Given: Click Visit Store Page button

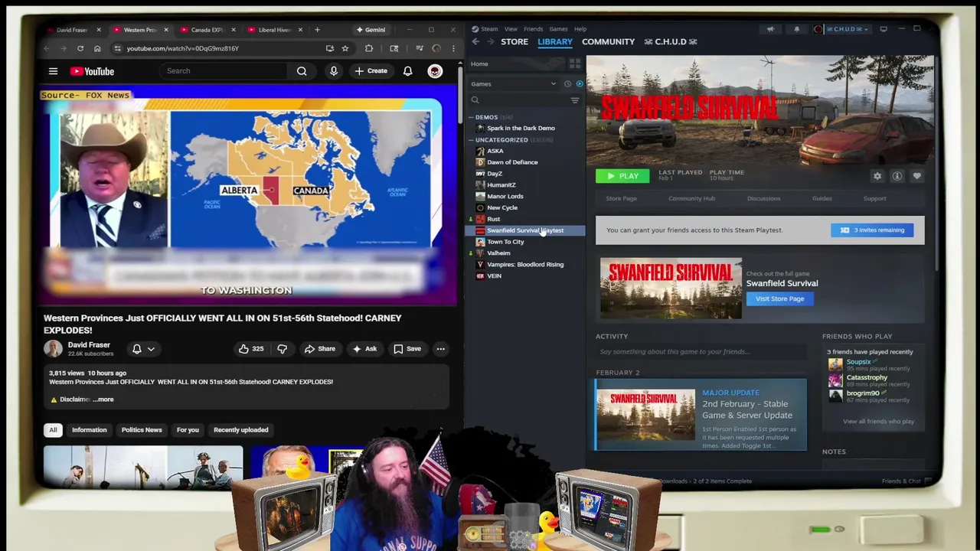Looking at the screenshot, I should (779, 298).
